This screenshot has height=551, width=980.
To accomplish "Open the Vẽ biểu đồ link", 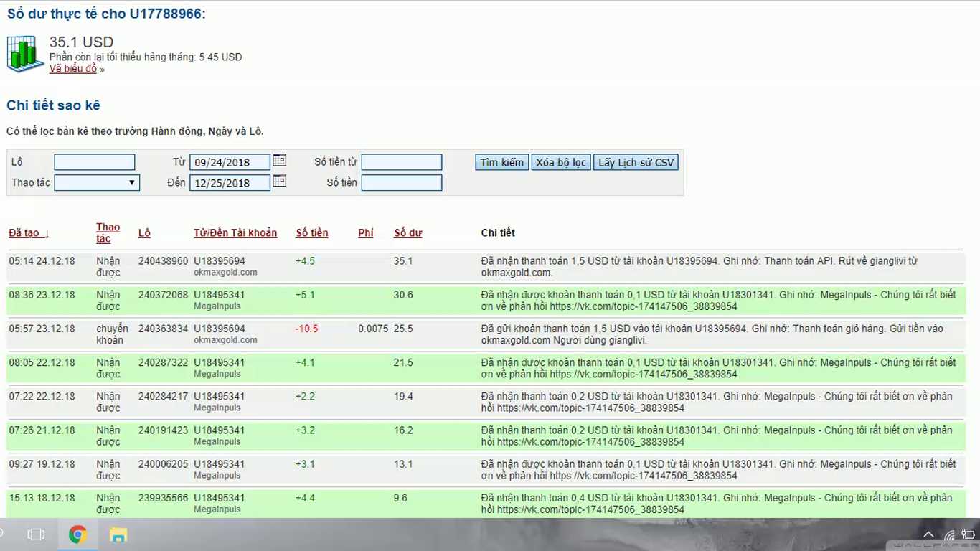I will coord(72,69).
